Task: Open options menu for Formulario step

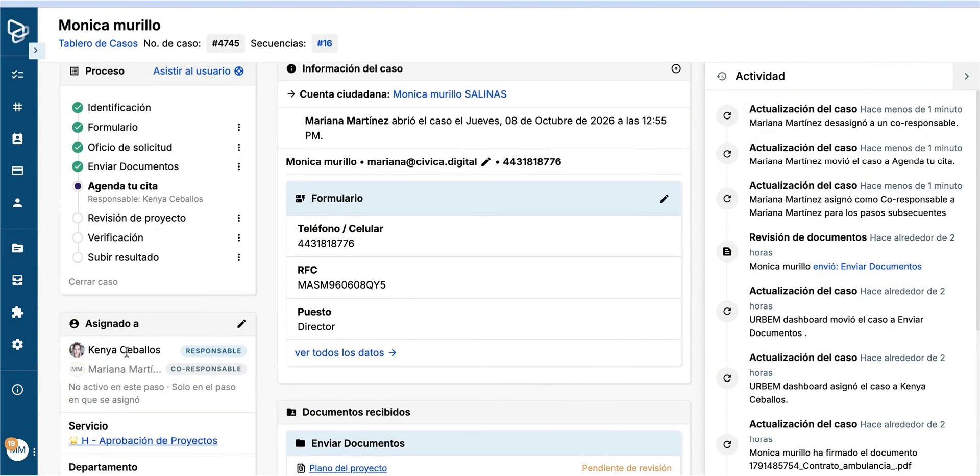Action: (239, 127)
